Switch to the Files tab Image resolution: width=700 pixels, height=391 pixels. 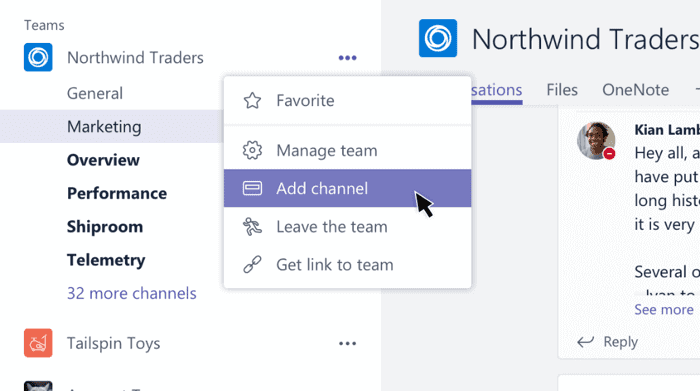562,90
